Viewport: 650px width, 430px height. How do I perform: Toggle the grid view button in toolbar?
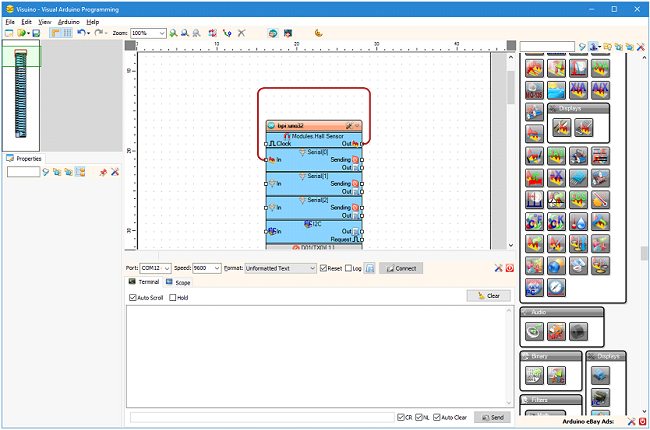tap(67, 33)
